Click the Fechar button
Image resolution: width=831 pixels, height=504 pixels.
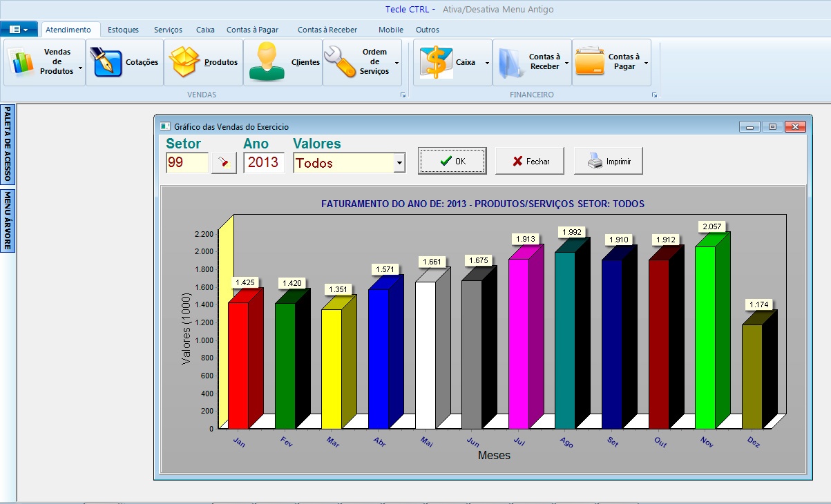click(x=530, y=161)
